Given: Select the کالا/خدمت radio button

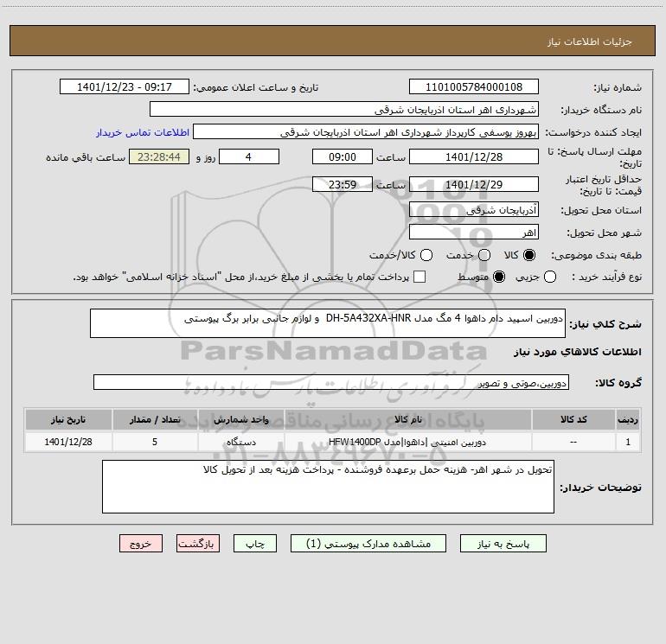Looking at the screenshot, I should click(426, 255).
